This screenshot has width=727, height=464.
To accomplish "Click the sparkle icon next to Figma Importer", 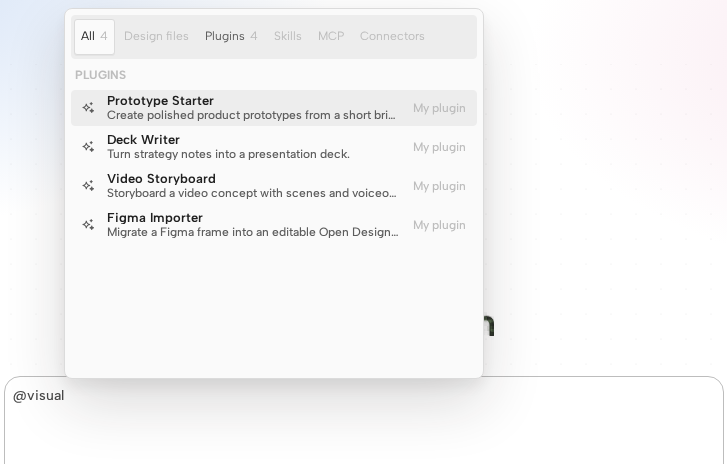I will click(x=89, y=224).
